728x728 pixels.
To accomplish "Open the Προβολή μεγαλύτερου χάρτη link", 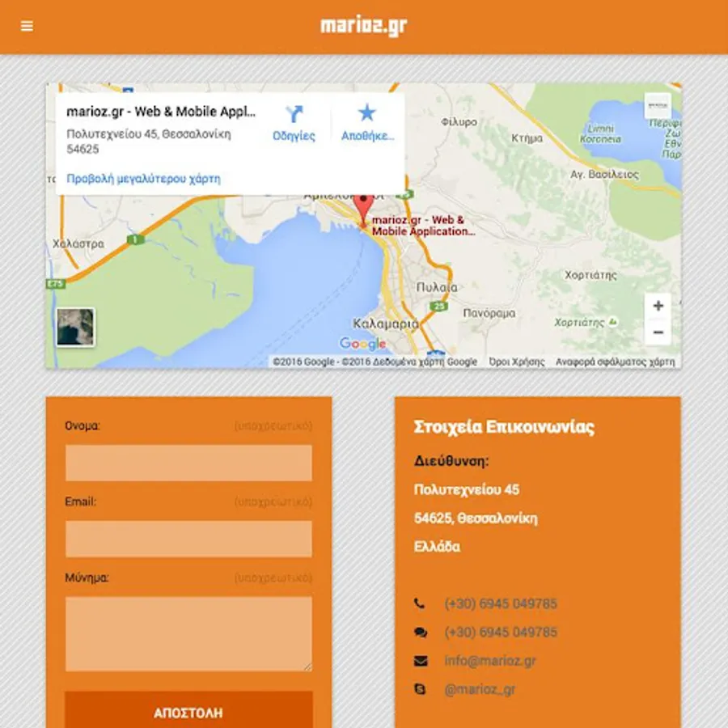I will coord(143,179).
